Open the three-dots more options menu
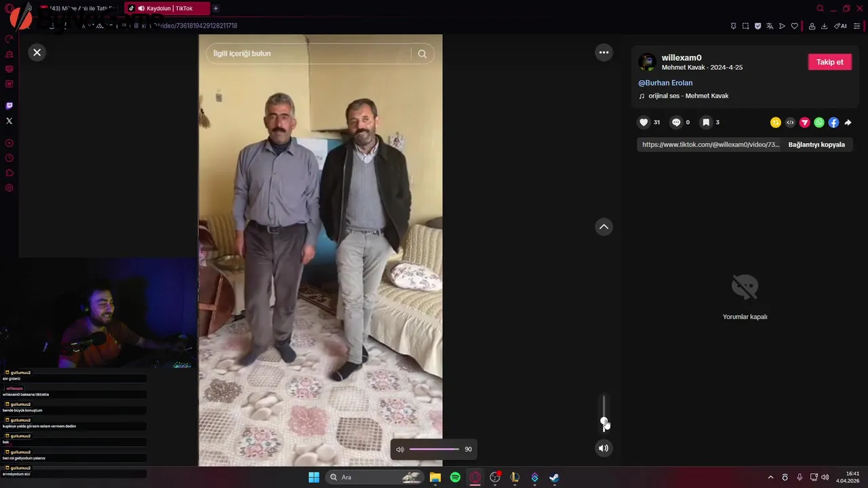Viewport: 868px width, 488px height. [x=604, y=52]
